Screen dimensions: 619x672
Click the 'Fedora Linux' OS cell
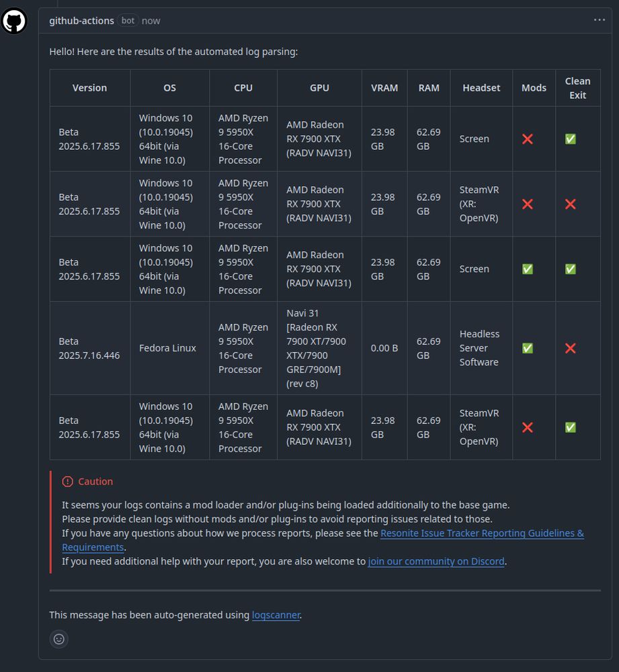[170, 348]
